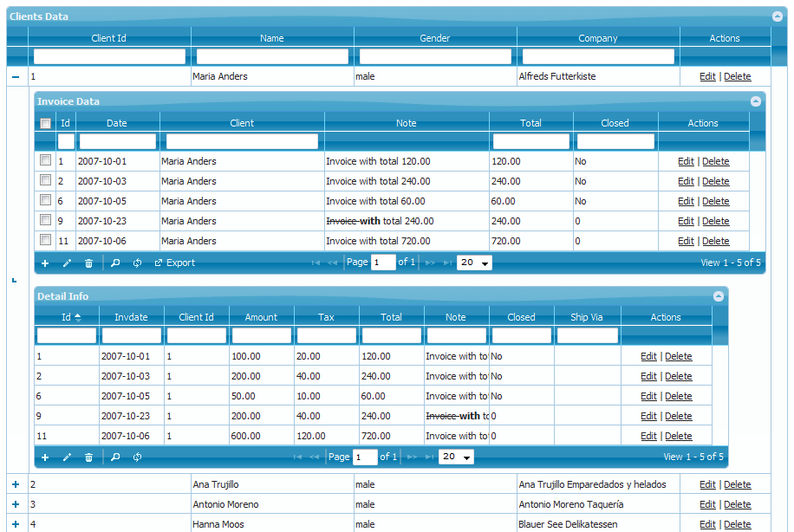Click the trash icon in Detail Info pager
Viewport: 794px width, 532px height.
click(x=88, y=457)
